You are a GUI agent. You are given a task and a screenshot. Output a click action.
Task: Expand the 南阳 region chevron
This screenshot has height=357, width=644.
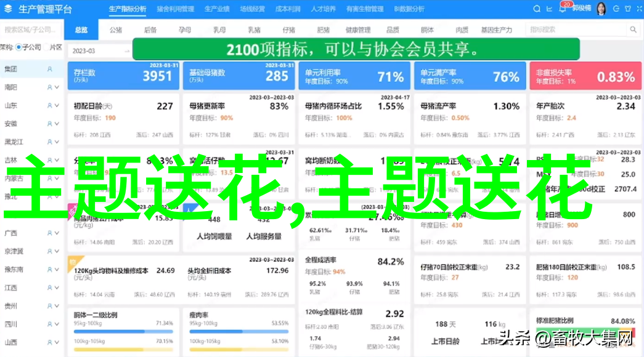click(57, 87)
